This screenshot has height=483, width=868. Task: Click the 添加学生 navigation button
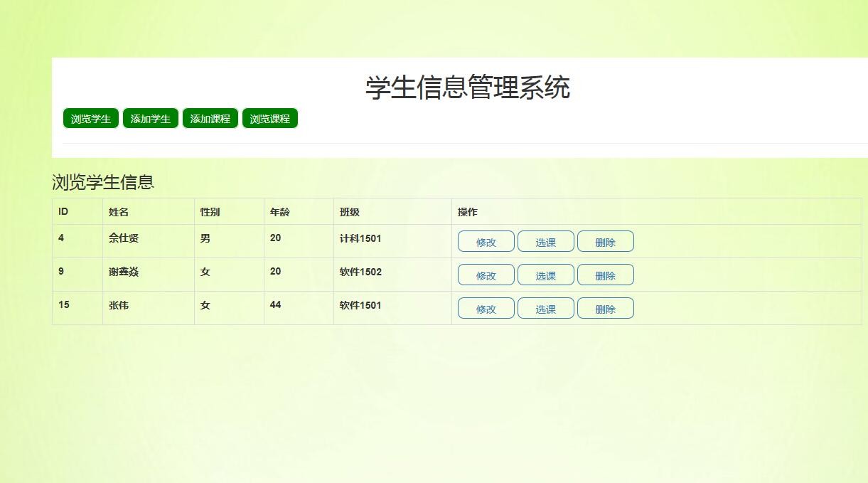(x=151, y=119)
